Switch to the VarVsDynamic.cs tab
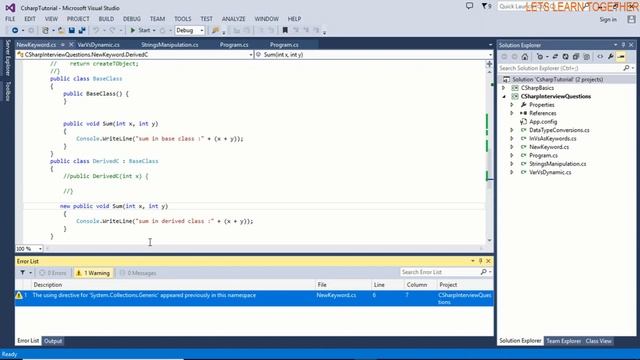 [x=98, y=45]
